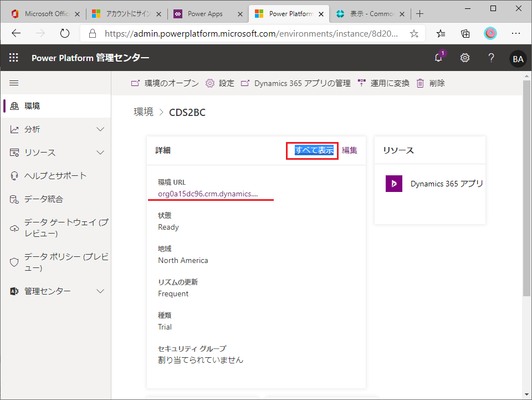
Task: Open データ ゲートウェイ (プレビュー)
Action: (66, 228)
